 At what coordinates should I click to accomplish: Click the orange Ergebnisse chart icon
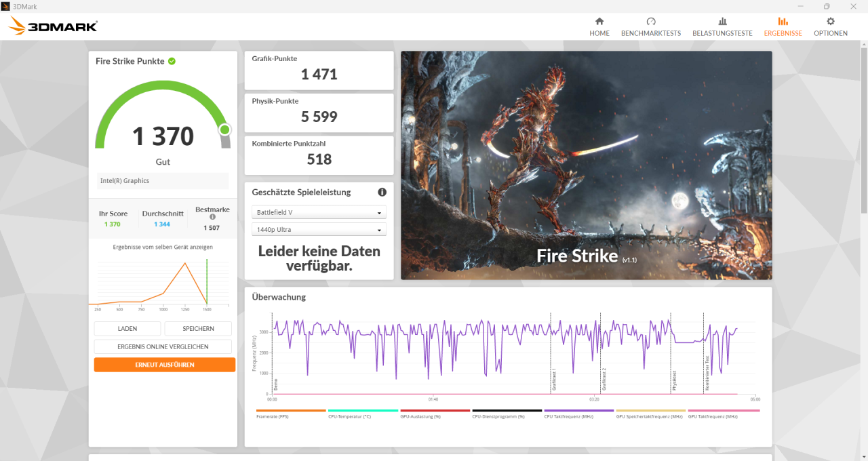coord(783,22)
